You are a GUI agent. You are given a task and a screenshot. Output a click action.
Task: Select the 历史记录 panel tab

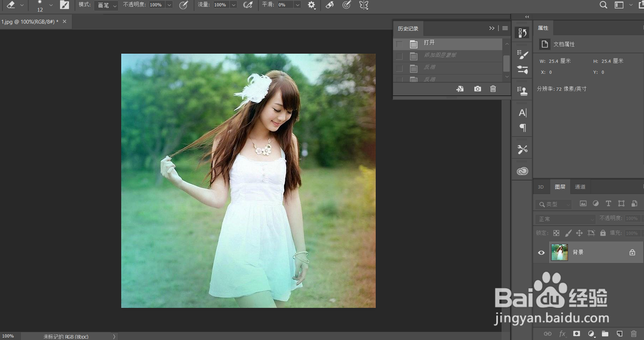click(x=408, y=29)
